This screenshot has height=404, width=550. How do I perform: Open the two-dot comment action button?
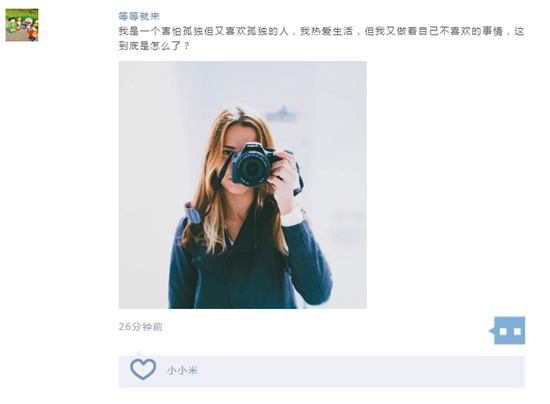click(x=507, y=330)
